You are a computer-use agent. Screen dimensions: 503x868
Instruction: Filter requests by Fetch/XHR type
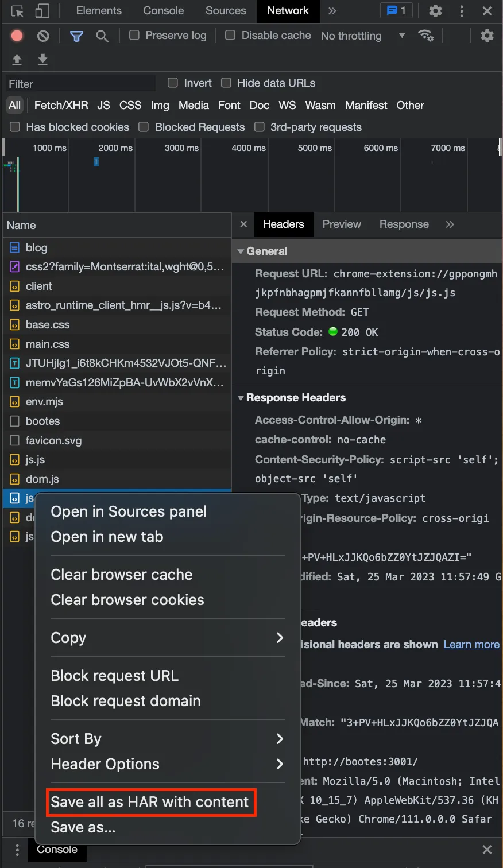coord(61,106)
